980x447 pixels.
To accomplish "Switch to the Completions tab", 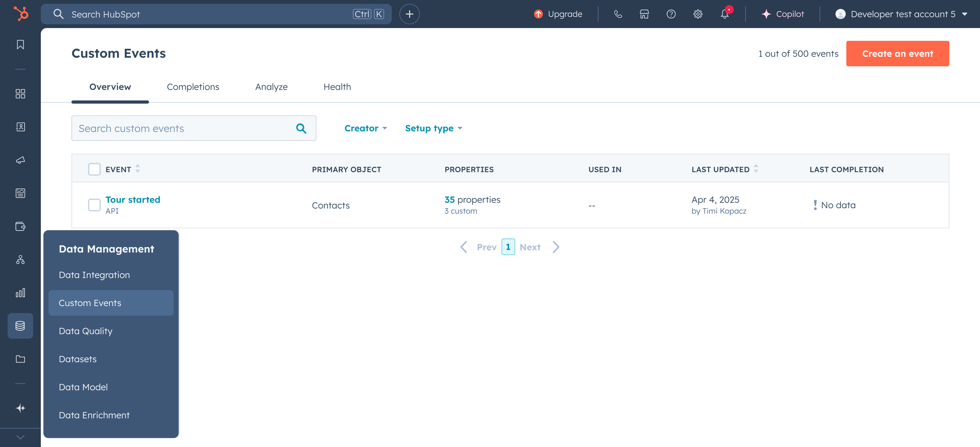I will 193,87.
